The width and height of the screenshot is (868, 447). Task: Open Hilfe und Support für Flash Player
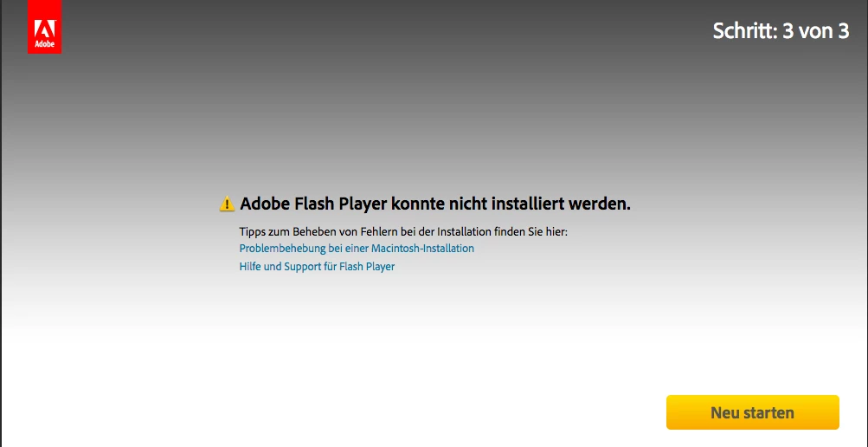317,267
